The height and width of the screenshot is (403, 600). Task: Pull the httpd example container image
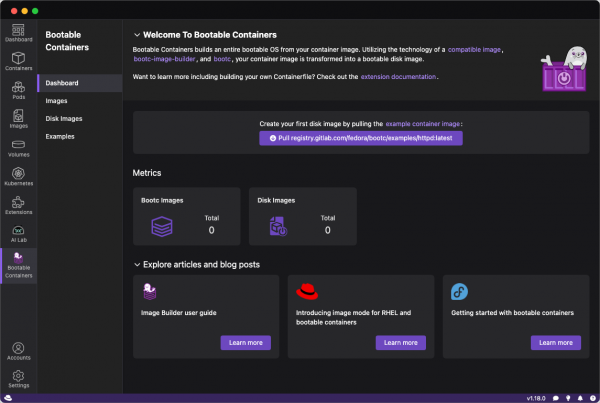(x=360, y=138)
